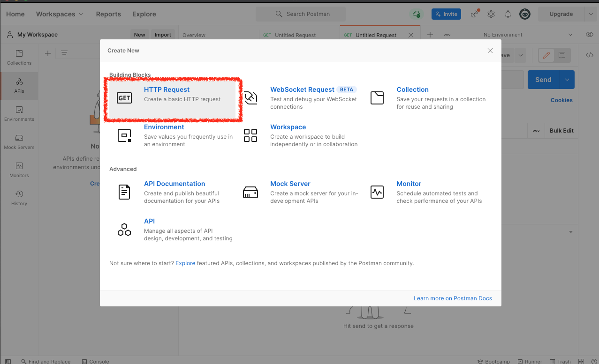Expand the Send button dropdown arrow
599x364 pixels.
[x=567, y=80]
